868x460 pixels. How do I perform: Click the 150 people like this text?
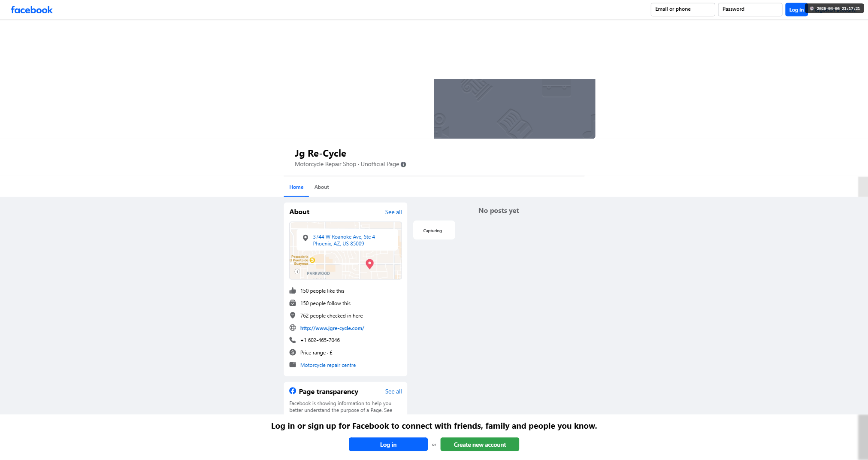(322, 291)
